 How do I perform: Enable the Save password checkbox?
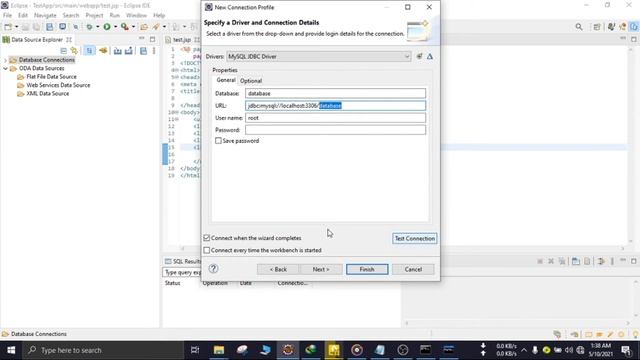[218, 141]
